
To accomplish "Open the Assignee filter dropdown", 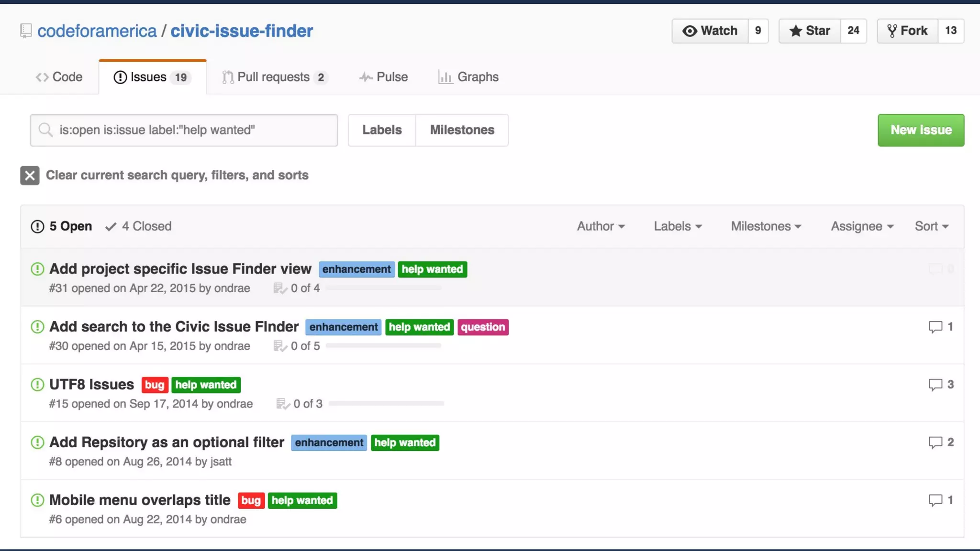I will (x=862, y=226).
